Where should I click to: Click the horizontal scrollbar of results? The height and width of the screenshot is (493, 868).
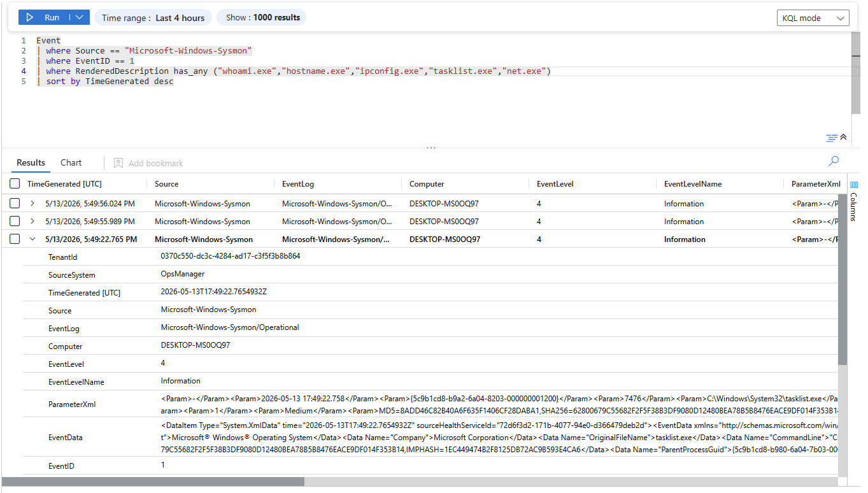click(x=153, y=482)
